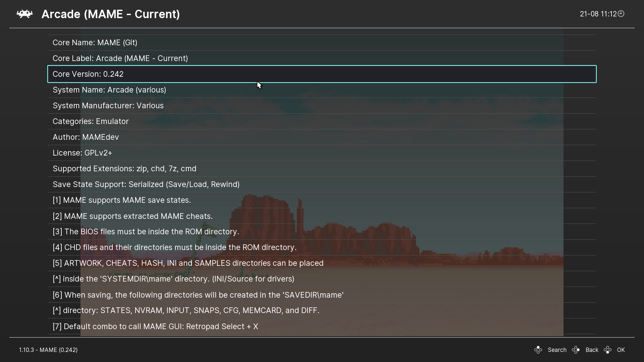Image resolution: width=644 pixels, height=362 pixels.
Task: Click the '1.10.3 - MAME (0.242)' version status
Action: click(x=48, y=350)
